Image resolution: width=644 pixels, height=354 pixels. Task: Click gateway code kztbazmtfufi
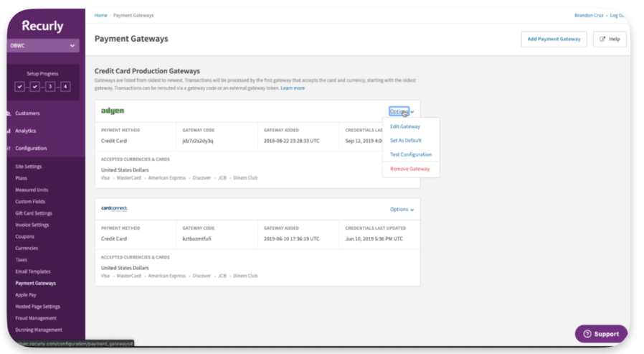[x=196, y=238]
